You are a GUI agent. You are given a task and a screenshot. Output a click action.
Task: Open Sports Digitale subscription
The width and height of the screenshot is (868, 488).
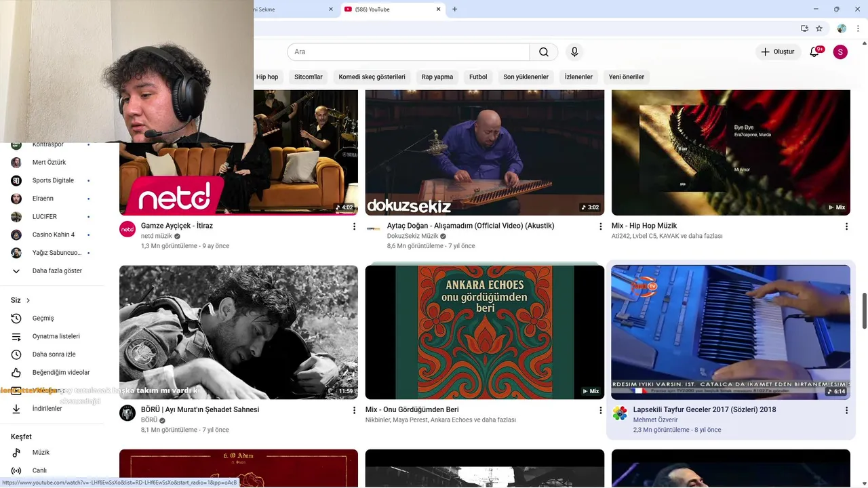point(52,180)
